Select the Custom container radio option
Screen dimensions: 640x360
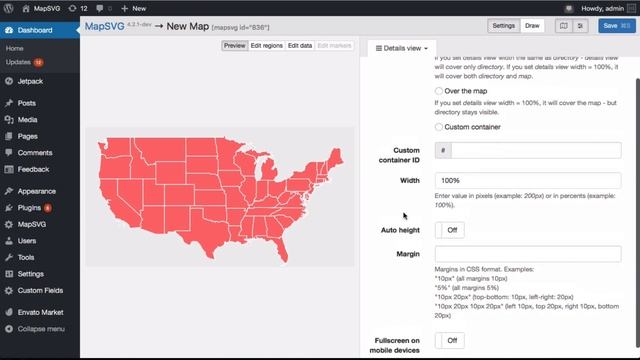(x=439, y=127)
